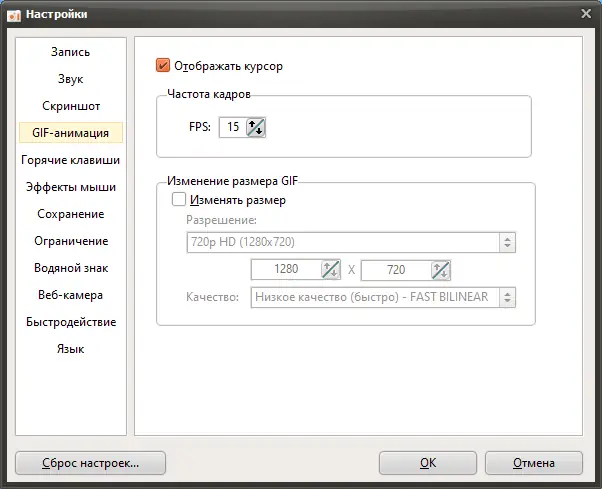Click the FPS spinner arrows icon
This screenshot has height=489, width=602.
256,127
